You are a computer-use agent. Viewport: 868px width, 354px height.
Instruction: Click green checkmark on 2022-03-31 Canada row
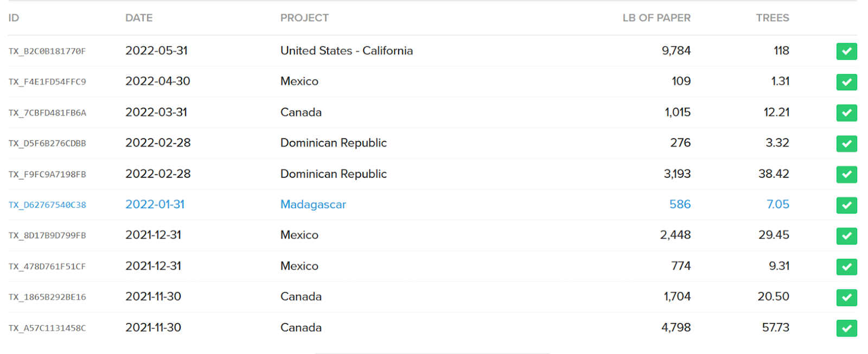pos(846,113)
